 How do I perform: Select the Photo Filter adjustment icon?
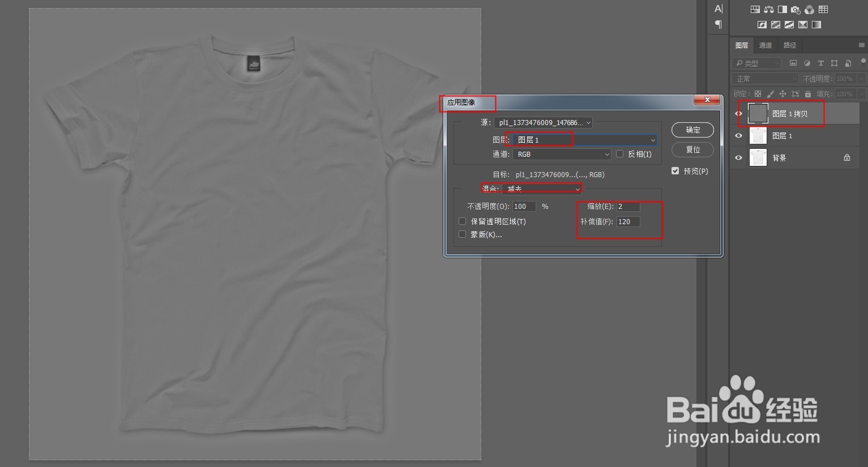tap(795, 9)
